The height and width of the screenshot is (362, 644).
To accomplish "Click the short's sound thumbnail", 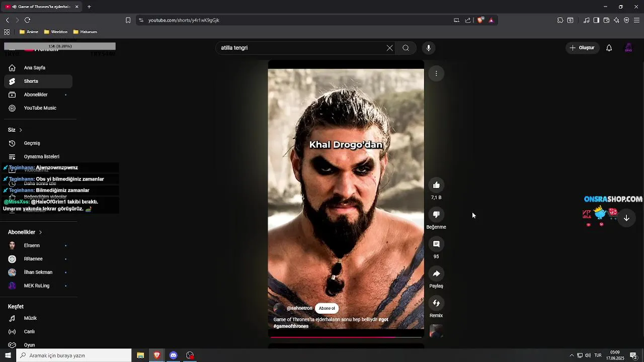I will tap(436, 331).
